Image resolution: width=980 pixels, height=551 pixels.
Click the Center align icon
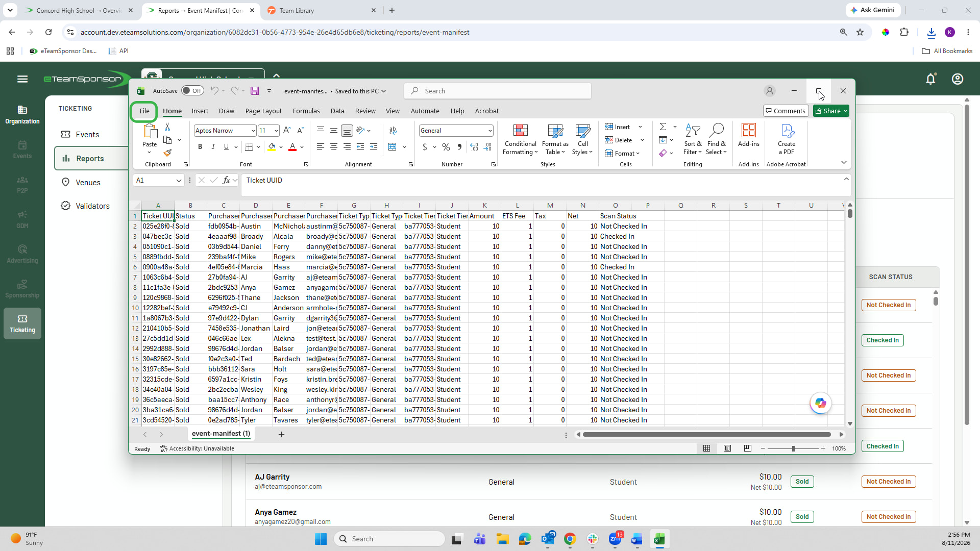coord(333,147)
